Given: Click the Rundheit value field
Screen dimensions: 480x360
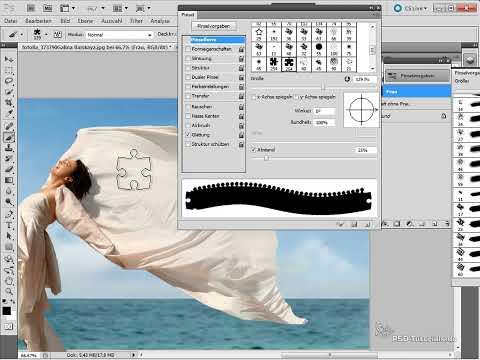Looking at the screenshot, I should (x=324, y=122).
